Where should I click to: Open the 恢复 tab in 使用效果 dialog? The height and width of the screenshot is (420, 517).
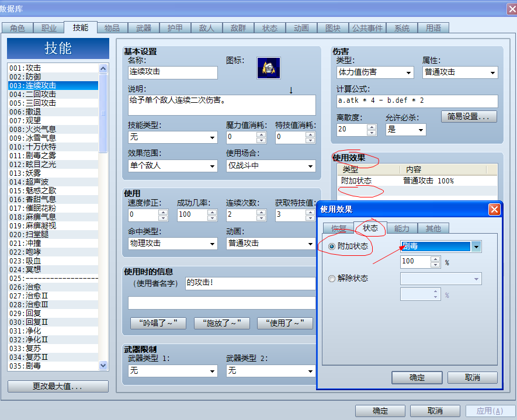339,228
